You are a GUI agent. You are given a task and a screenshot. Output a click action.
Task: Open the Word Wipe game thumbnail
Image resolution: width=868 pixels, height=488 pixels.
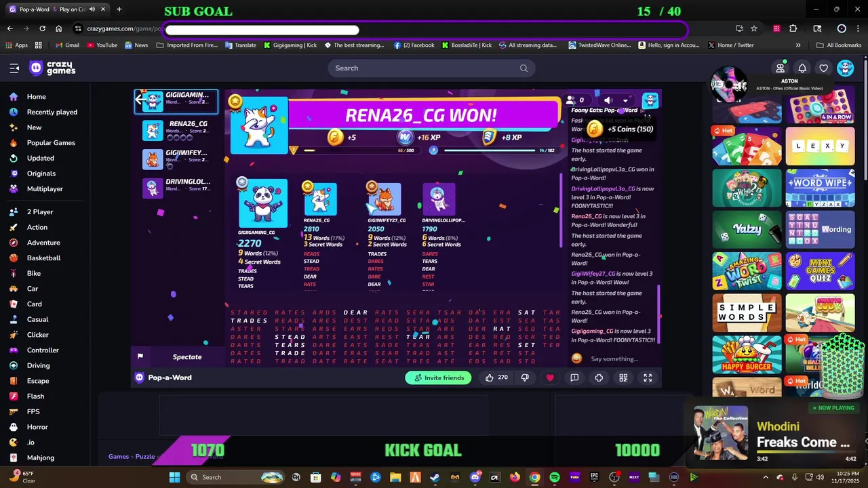[820, 188]
